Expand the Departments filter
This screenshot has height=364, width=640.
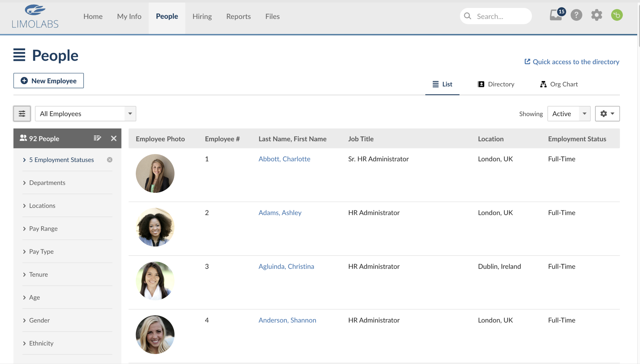tap(47, 183)
